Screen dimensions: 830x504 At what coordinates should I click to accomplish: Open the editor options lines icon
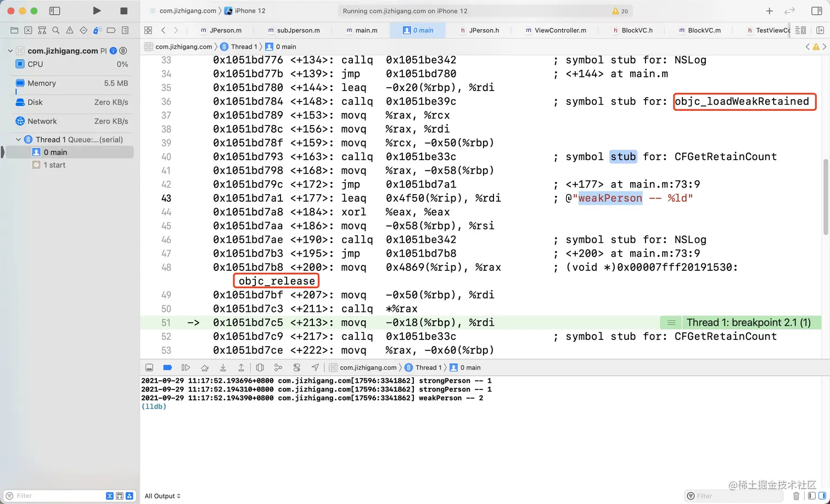pyautogui.click(x=800, y=30)
